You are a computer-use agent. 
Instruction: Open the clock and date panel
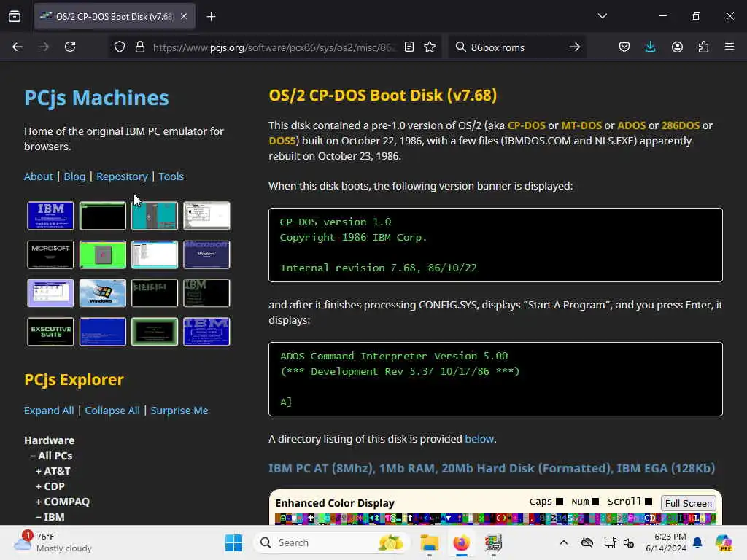coord(665,542)
